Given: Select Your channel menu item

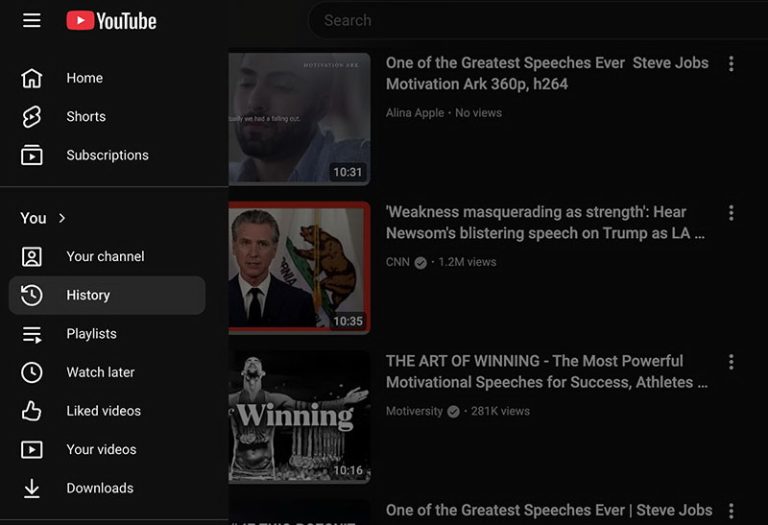Looking at the screenshot, I should pyautogui.click(x=107, y=257).
